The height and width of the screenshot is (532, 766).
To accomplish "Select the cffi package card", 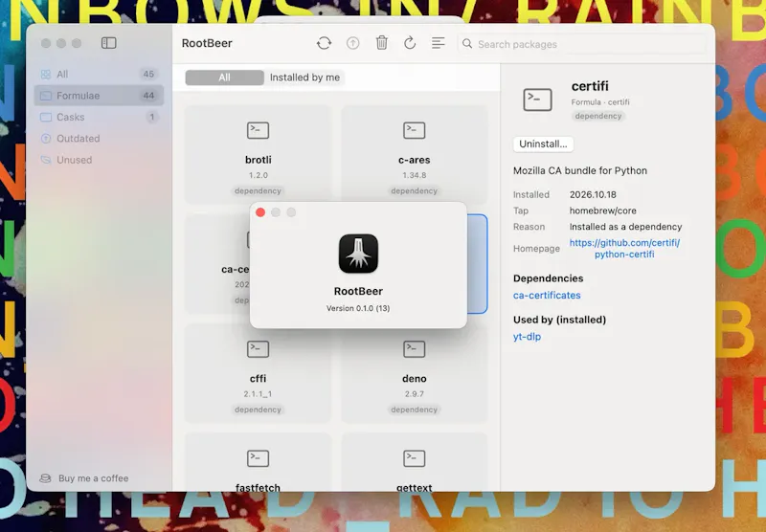I will coord(258,373).
